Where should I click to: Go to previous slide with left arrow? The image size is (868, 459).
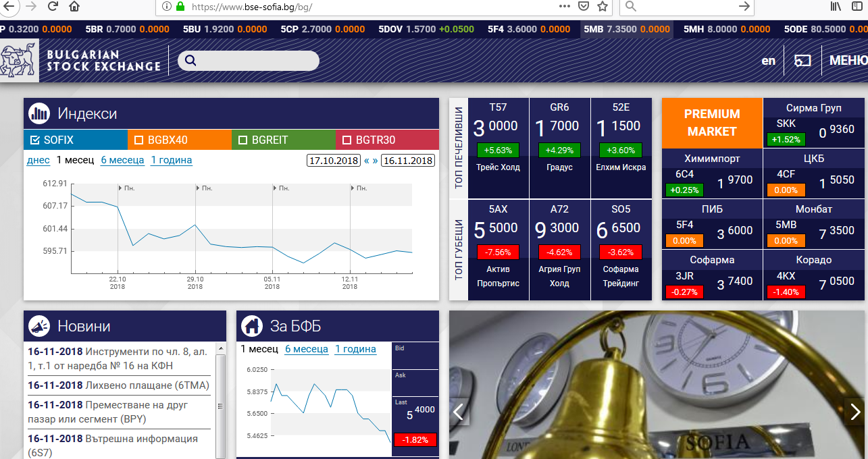tap(459, 411)
